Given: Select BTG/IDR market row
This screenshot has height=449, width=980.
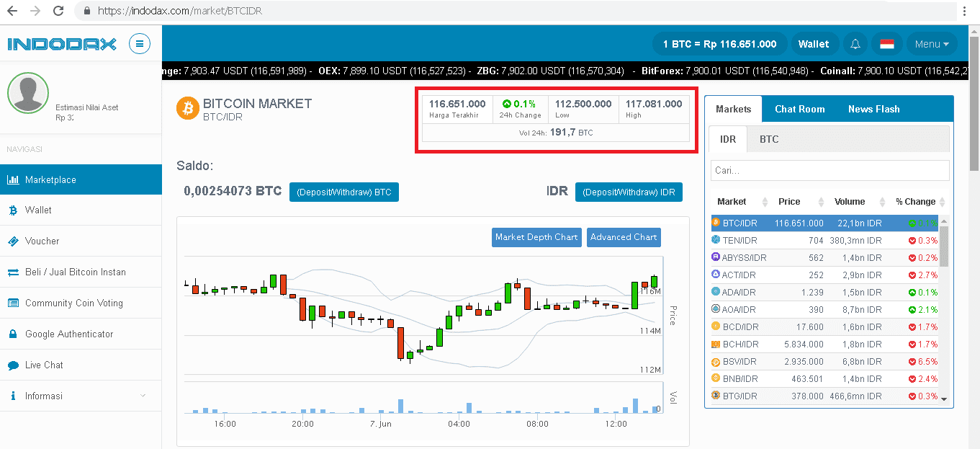Looking at the screenshot, I should coord(825,396).
